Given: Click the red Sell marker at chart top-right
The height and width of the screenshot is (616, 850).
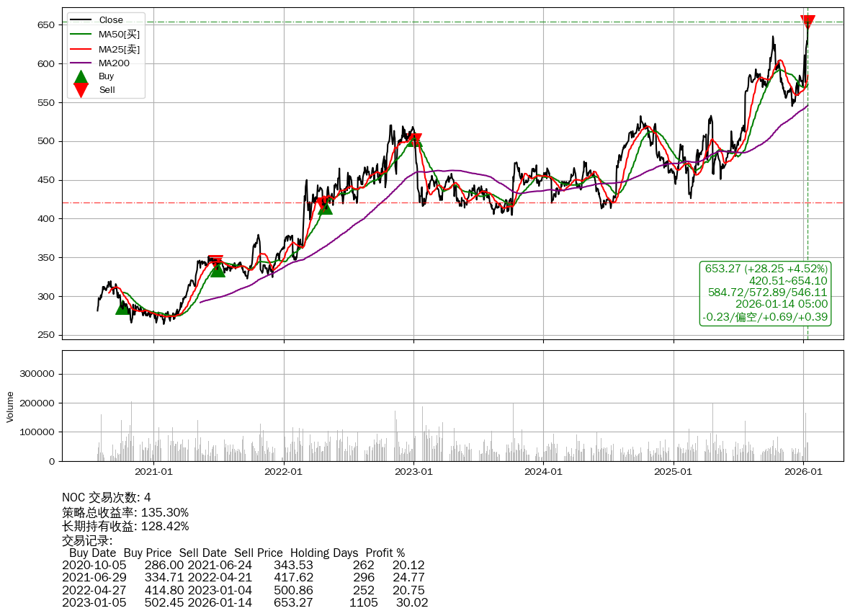Looking at the screenshot, I should [807, 22].
